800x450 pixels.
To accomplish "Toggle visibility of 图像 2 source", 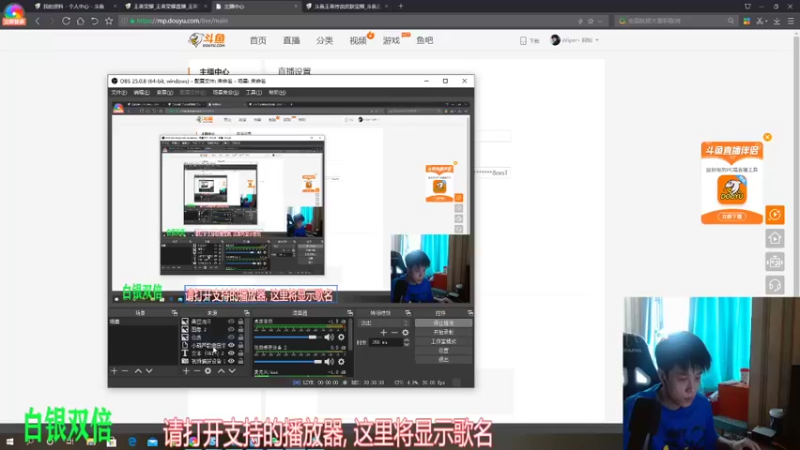I will click(x=231, y=330).
